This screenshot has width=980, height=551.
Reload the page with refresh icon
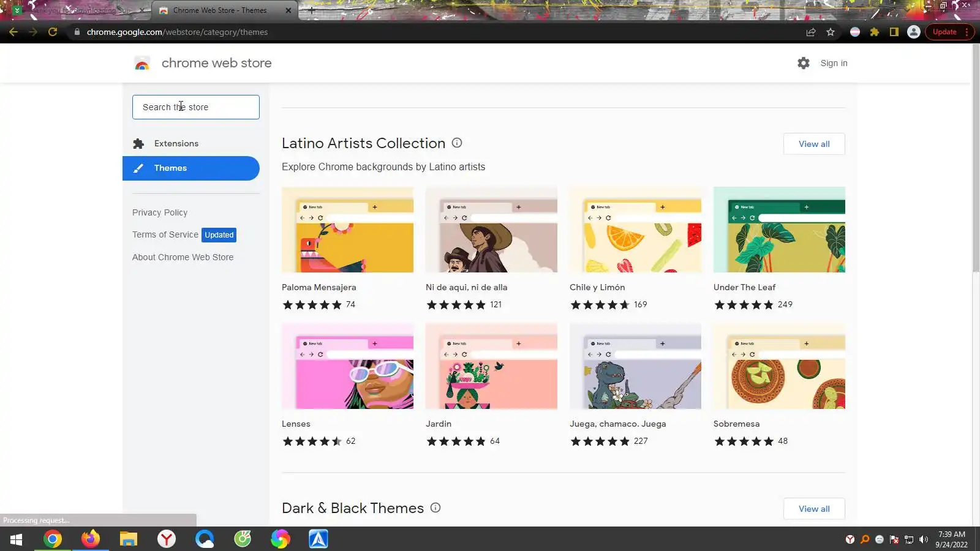click(x=53, y=32)
